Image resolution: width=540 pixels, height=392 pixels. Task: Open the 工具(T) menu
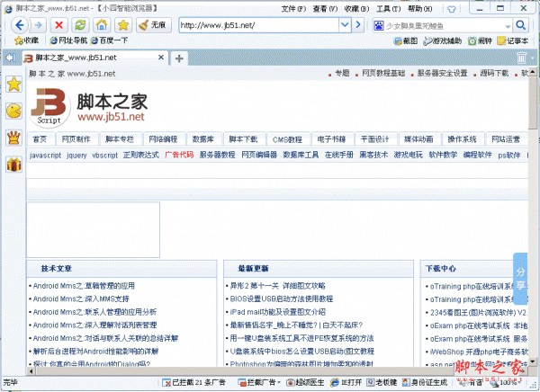tap(389, 9)
